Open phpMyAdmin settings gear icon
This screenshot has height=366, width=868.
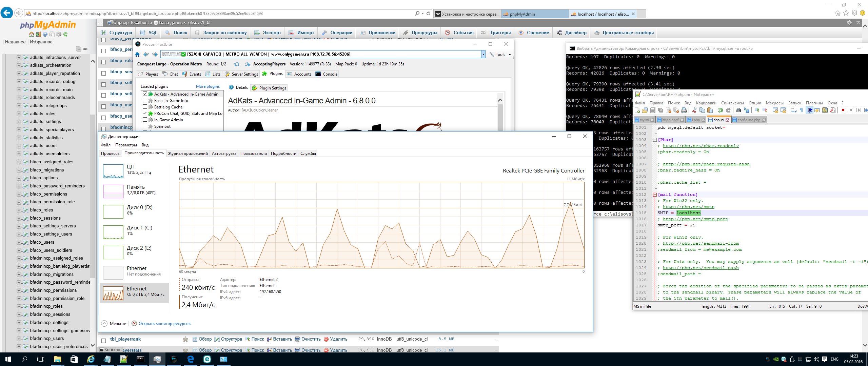click(59, 34)
